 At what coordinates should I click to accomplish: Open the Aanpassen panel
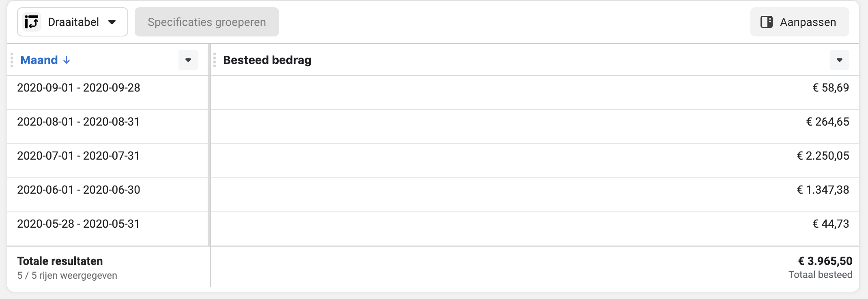pyautogui.click(x=799, y=22)
